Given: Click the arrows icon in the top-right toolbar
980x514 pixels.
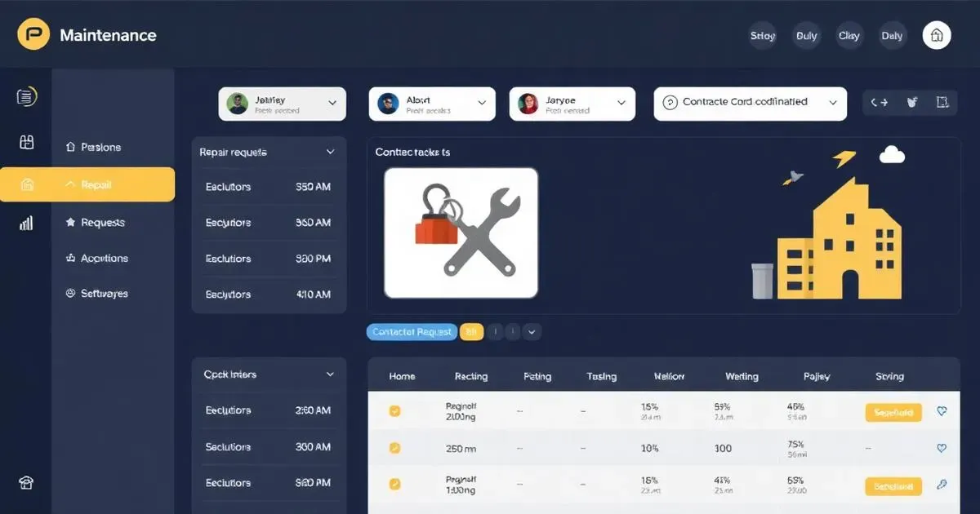Looking at the screenshot, I should click(x=879, y=103).
